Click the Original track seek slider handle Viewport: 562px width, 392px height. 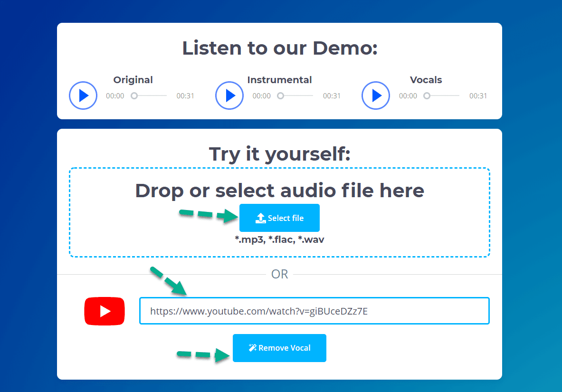click(134, 96)
